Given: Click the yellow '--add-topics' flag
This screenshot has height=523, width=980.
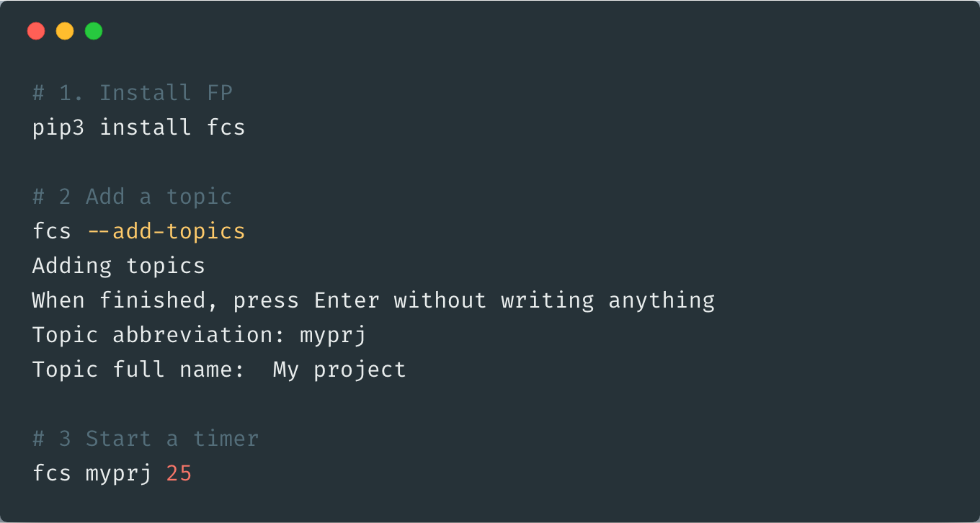Looking at the screenshot, I should click(166, 231).
